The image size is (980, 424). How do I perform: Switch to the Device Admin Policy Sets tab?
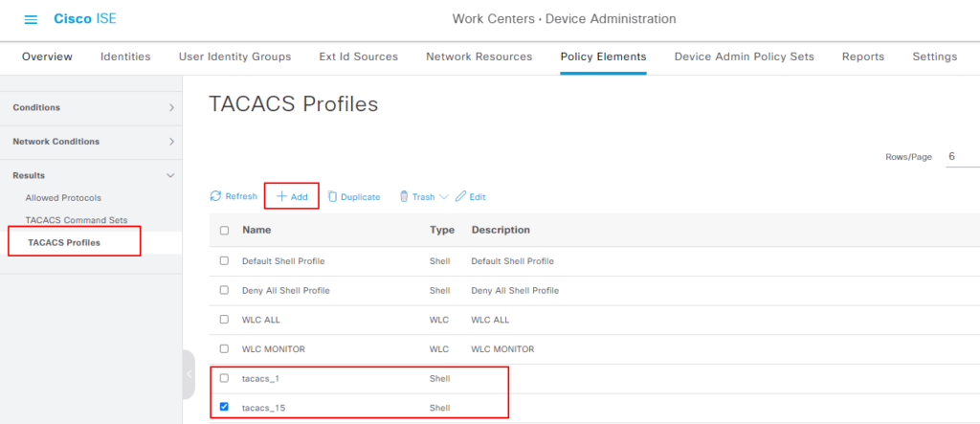(744, 56)
